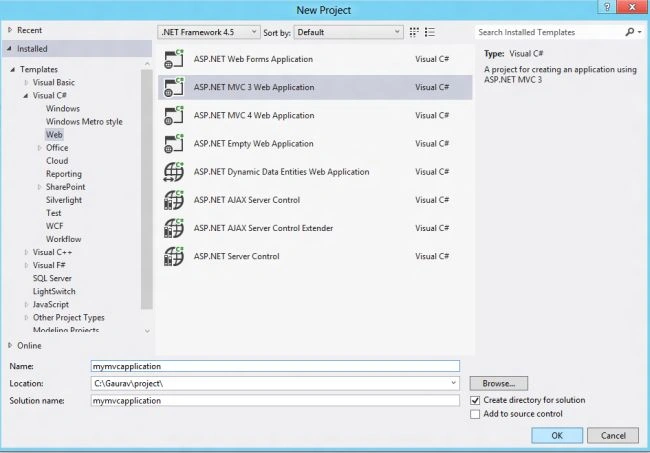
Task: Switch to small icons view
Action: (x=414, y=32)
